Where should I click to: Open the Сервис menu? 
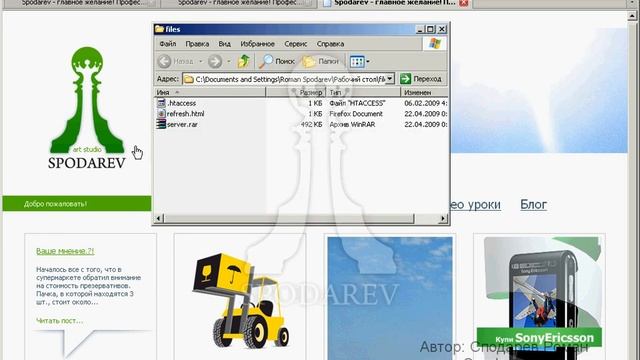pos(296,44)
